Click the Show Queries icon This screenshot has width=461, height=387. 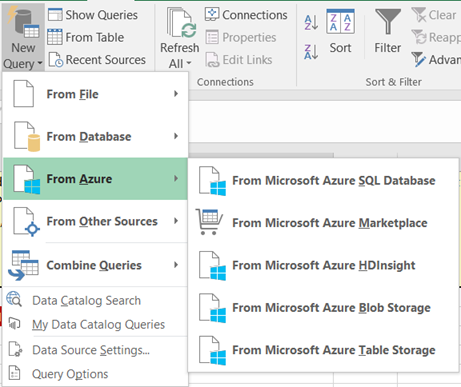55,15
